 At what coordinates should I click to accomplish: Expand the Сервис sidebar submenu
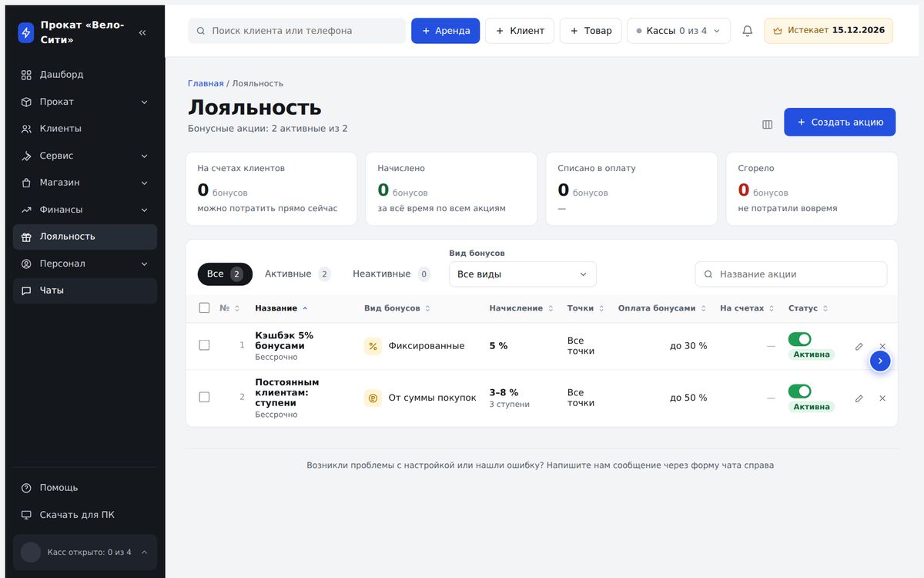coord(144,156)
